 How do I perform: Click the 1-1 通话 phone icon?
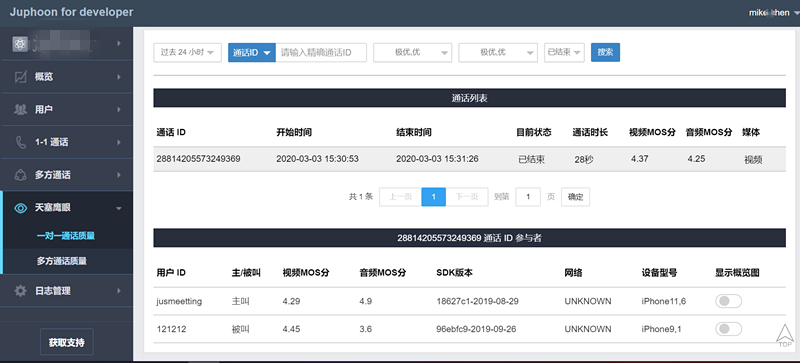tap(21, 142)
